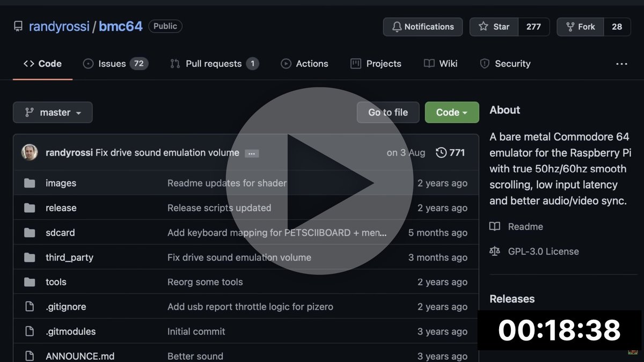Open the sdcard folder
The width and height of the screenshot is (644, 362).
tap(60, 232)
